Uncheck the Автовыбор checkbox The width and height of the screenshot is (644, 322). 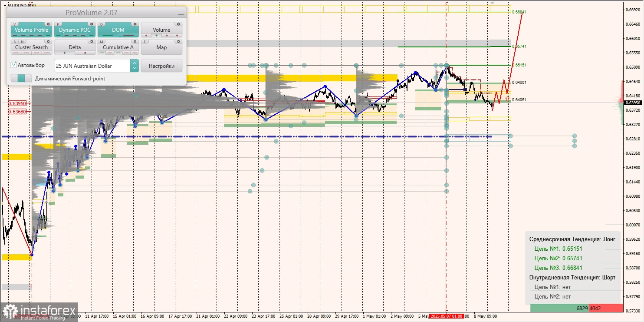(13, 65)
